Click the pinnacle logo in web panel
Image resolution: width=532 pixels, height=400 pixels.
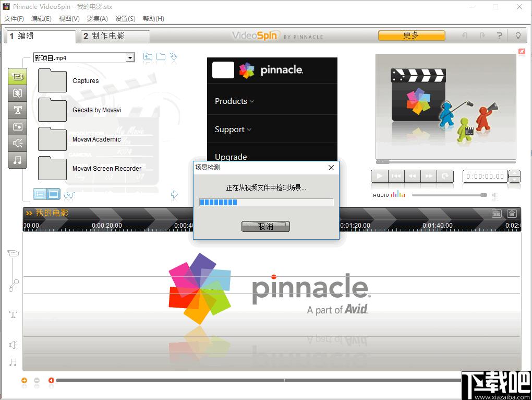coord(271,70)
